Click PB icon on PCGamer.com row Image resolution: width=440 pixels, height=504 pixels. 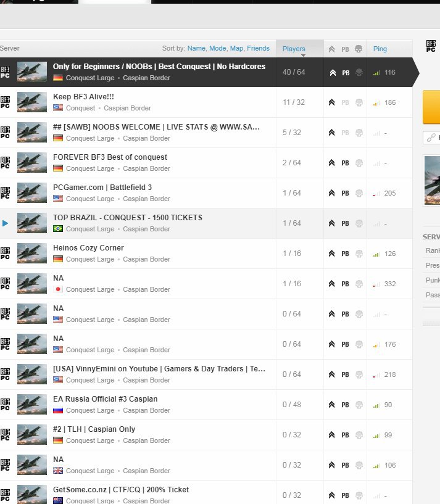(345, 193)
